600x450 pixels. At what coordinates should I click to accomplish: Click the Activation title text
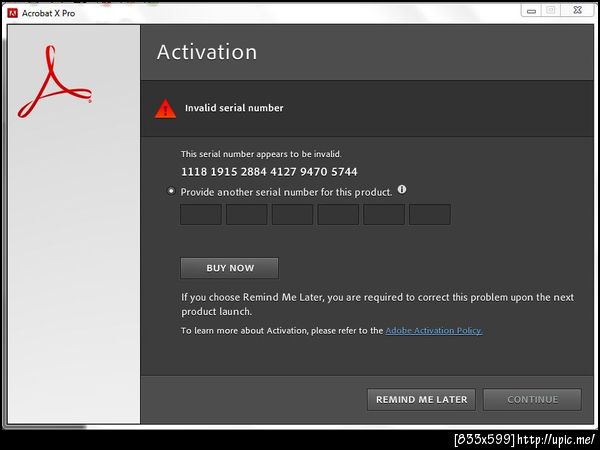207,52
